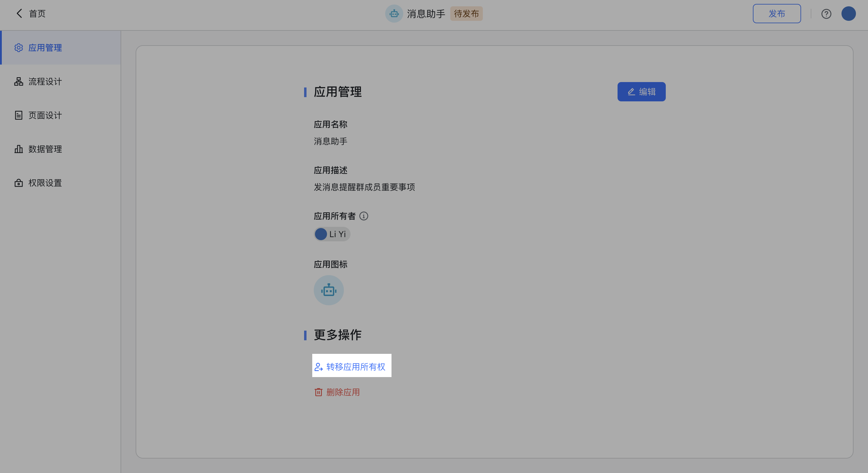Image resolution: width=868 pixels, height=473 pixels.
Task: Click 删除应用 link
Action: [337, 392]
